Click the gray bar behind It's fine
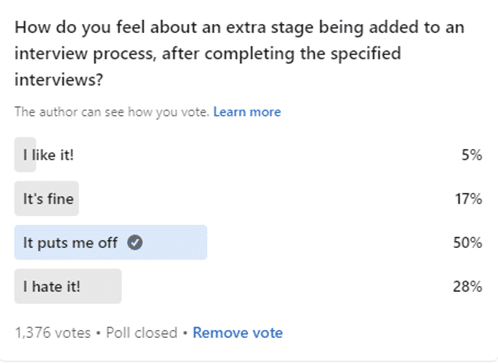The height and width of the screenshot is (363, 498). point(47,199)
